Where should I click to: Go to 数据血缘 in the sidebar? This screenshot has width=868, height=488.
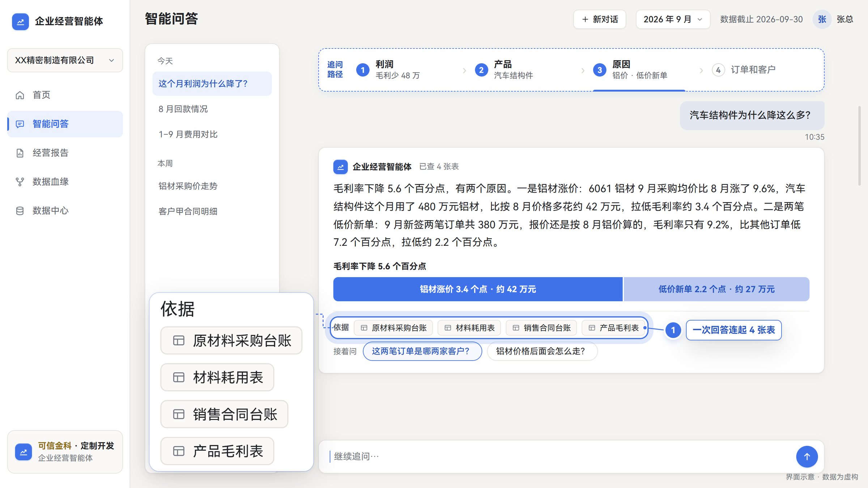pos(65,182)
